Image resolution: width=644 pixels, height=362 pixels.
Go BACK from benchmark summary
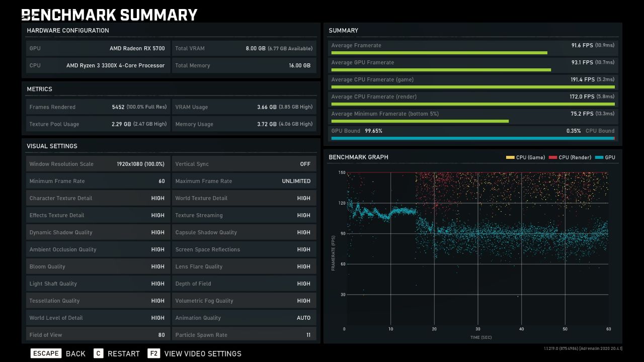point(75,354)
